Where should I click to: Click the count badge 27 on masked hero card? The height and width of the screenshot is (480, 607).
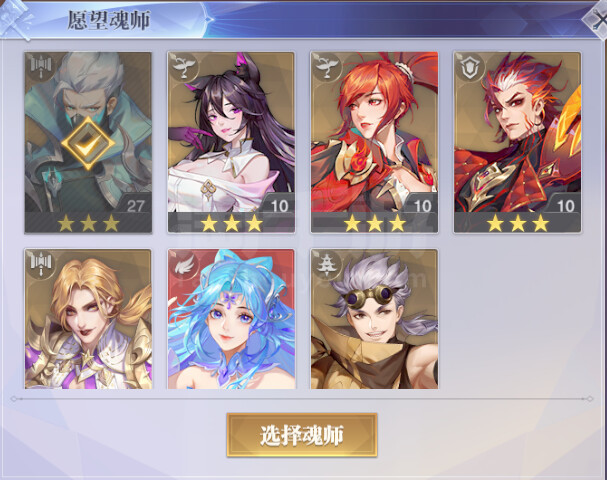pyautogui.click(x=135, y=206)
